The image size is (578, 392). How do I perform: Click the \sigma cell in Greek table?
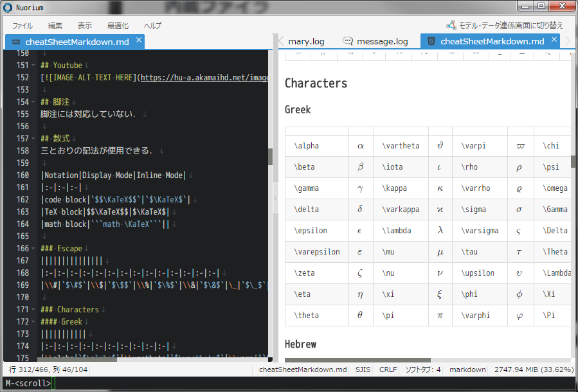pyautogui.click(x=480, y=209)
